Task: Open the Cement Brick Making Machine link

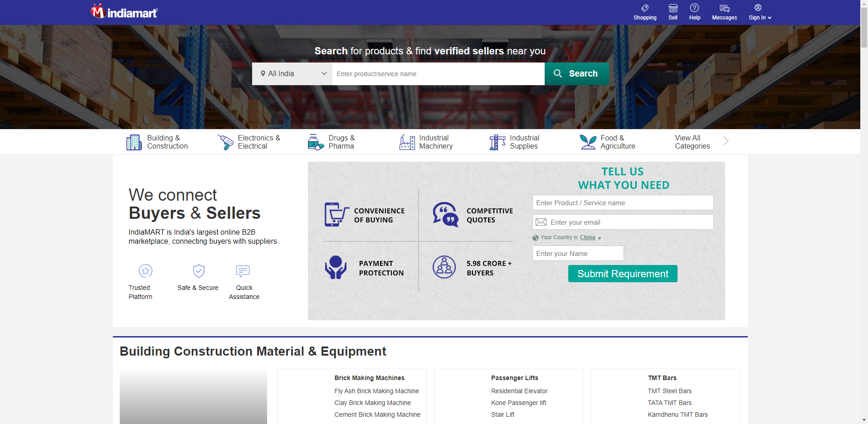Action: coord(377,414)
